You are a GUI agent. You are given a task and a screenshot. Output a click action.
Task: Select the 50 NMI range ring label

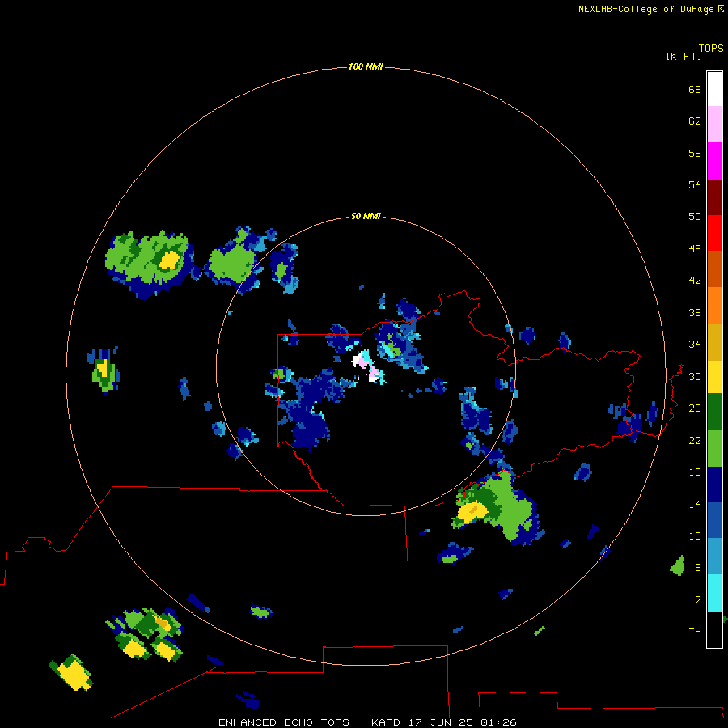366,216
